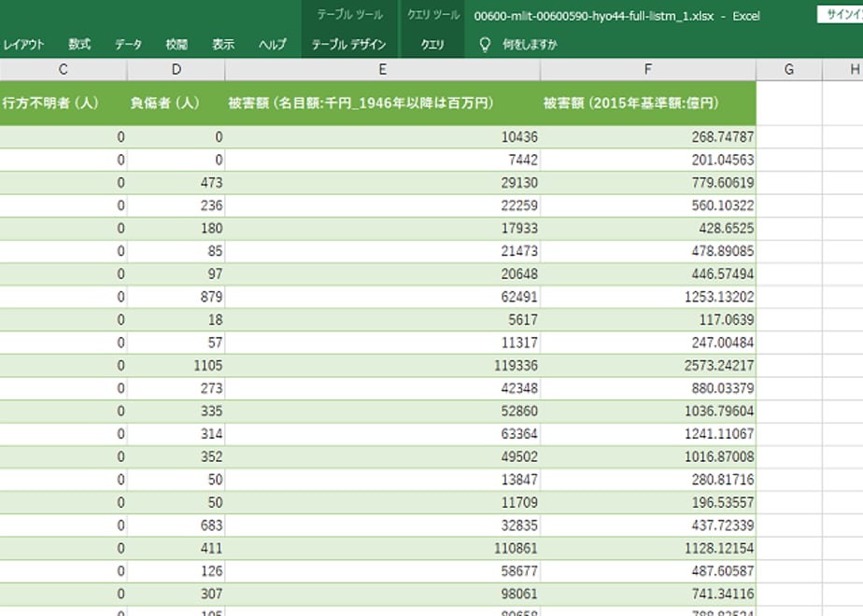Click the 負傷者 (人) header cell
This screenshot has width=863, height=616.
click(x=177, y=104)
